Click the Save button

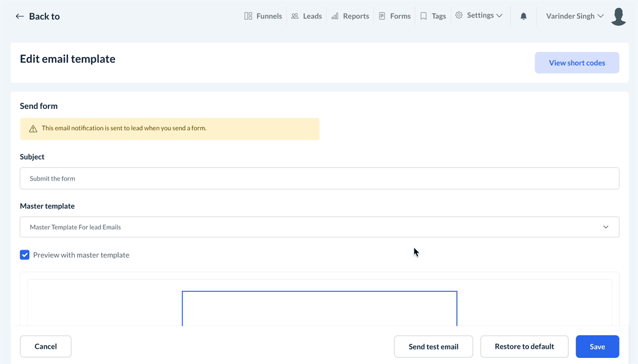pyautogui.click(x=597, y=346)
